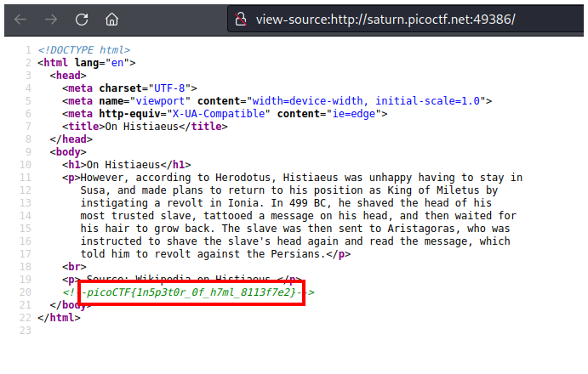Click the browser Forward arrow

point(50,19)
